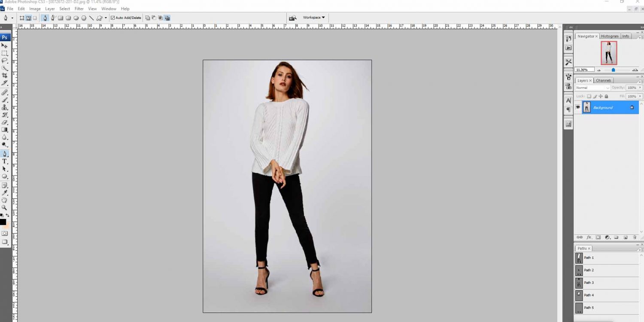Open the Filter menu

tap(79, 9)
